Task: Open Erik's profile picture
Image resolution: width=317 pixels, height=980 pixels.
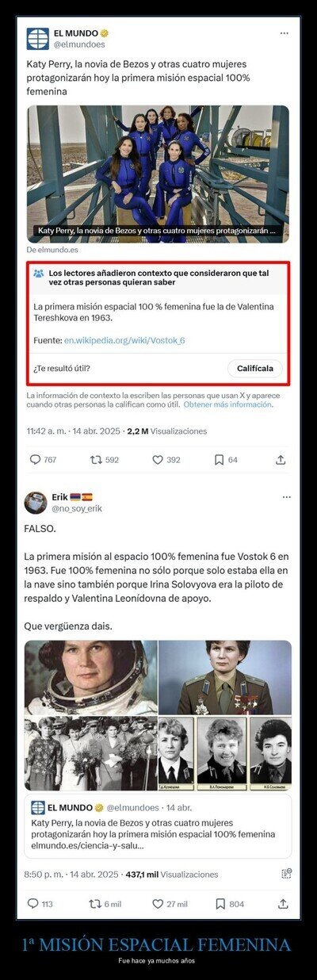Action: (x=35, y=503)
